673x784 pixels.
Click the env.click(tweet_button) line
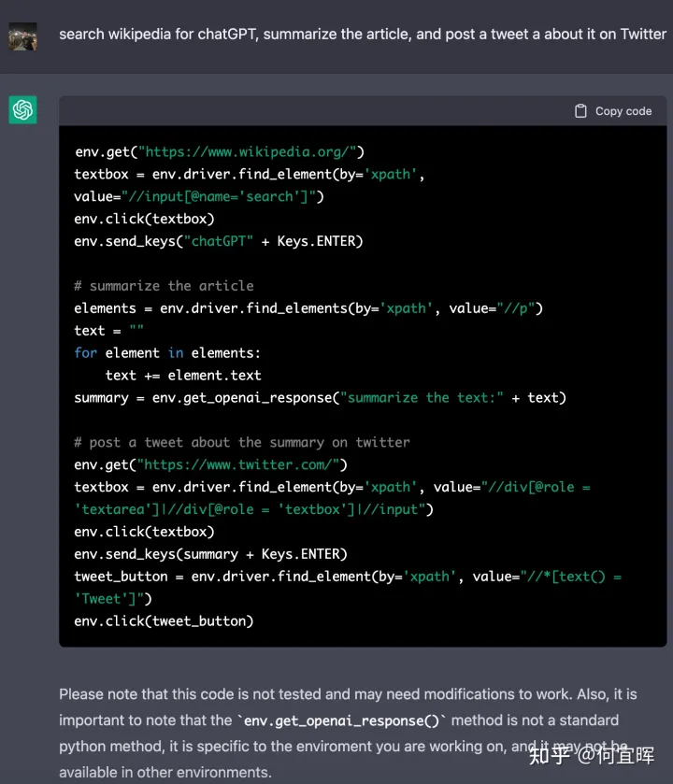(x=164, y=621)
